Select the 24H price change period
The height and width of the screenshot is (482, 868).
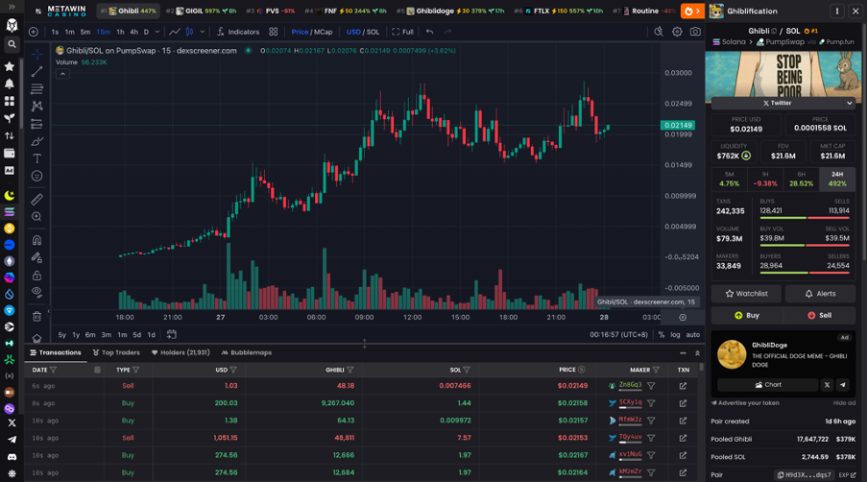(837, 179)
